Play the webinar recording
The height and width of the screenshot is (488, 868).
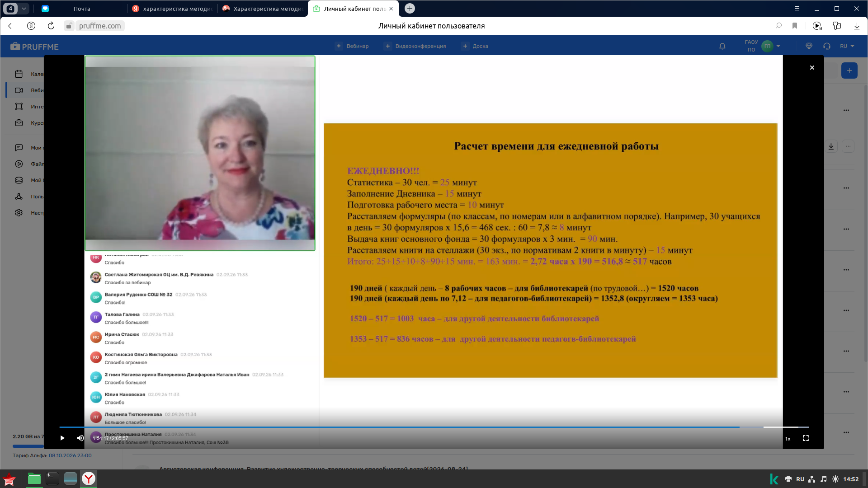click(62, 438)
